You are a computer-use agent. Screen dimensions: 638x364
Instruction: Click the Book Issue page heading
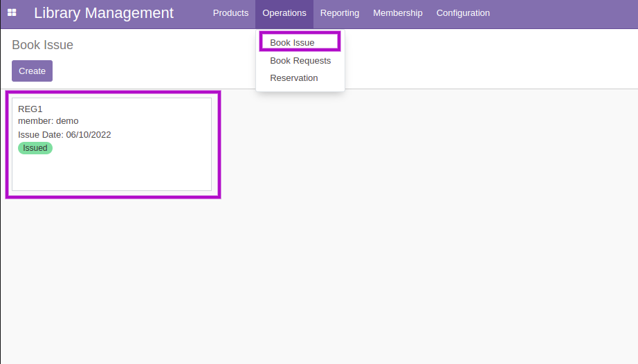click(43, 45)
